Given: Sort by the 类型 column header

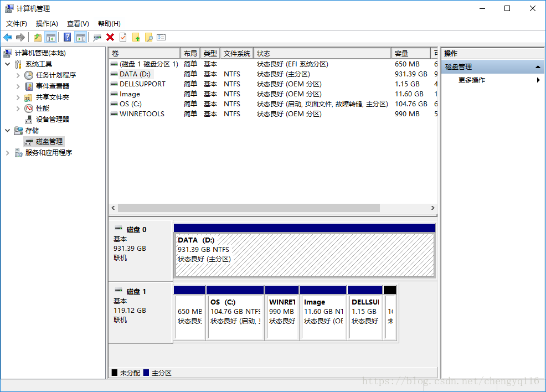Looking at the screenshot, I should pos(210,53).
